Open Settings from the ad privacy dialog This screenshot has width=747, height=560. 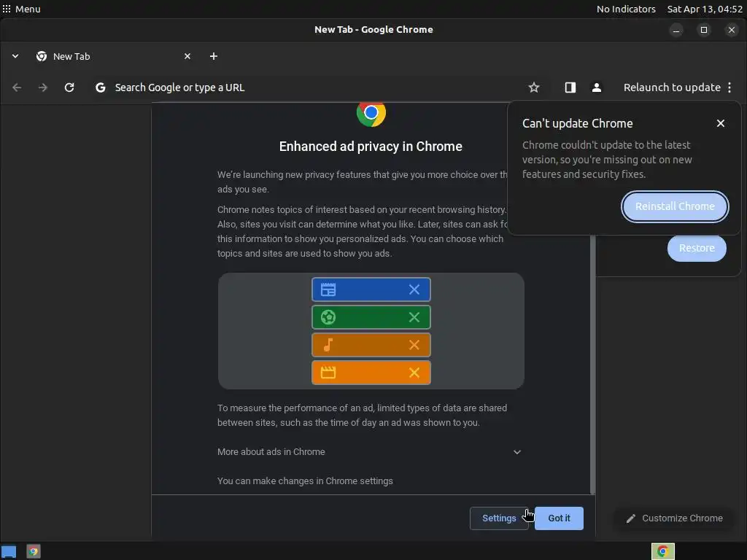tap(499, 518)
